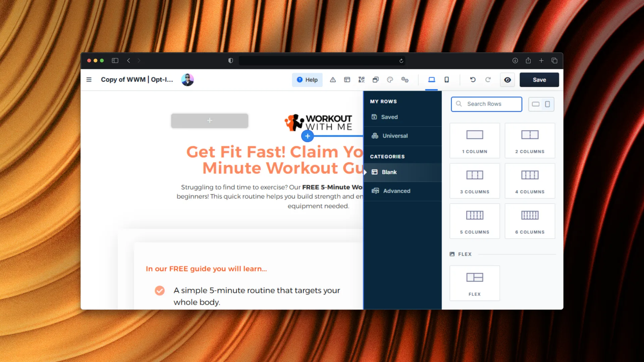The image size is (644, 362).
Task: Open the settings gears icon
Action: (405, 80)
